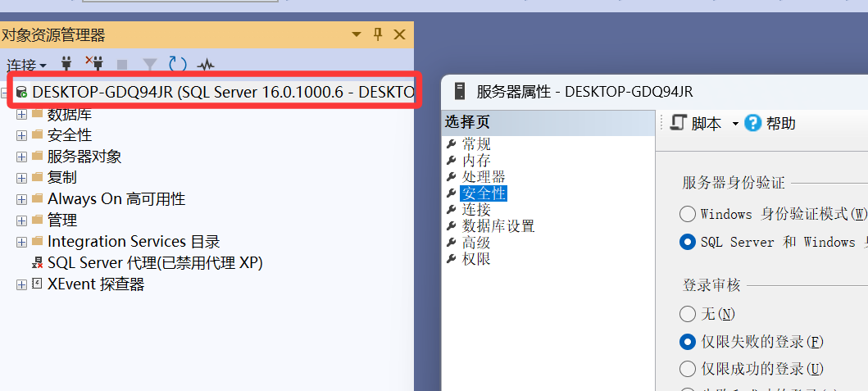Select the DESKTOP-GDQ94JR server node

click(223, 92)
